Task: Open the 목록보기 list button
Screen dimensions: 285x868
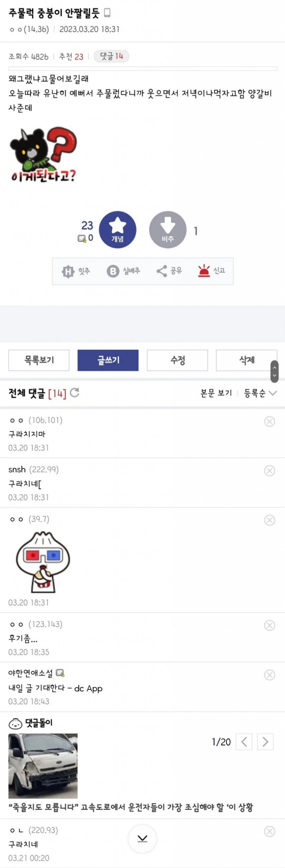Action: point(39,360)
